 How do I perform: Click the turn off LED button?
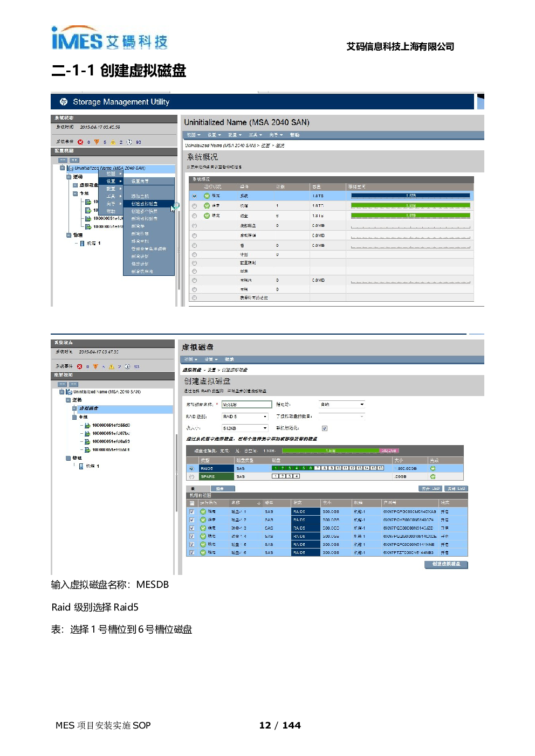click(456, 488)
